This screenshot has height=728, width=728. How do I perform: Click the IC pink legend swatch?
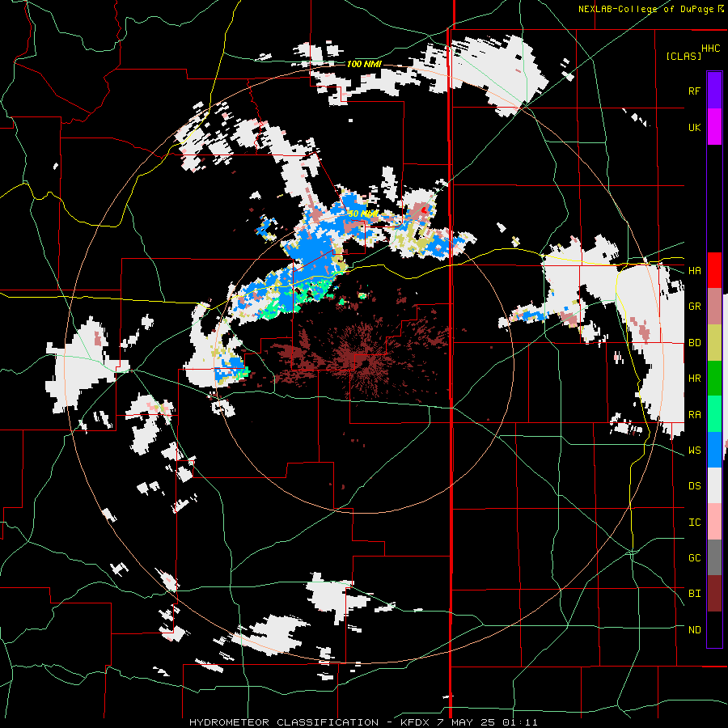[x=714, y=523]
